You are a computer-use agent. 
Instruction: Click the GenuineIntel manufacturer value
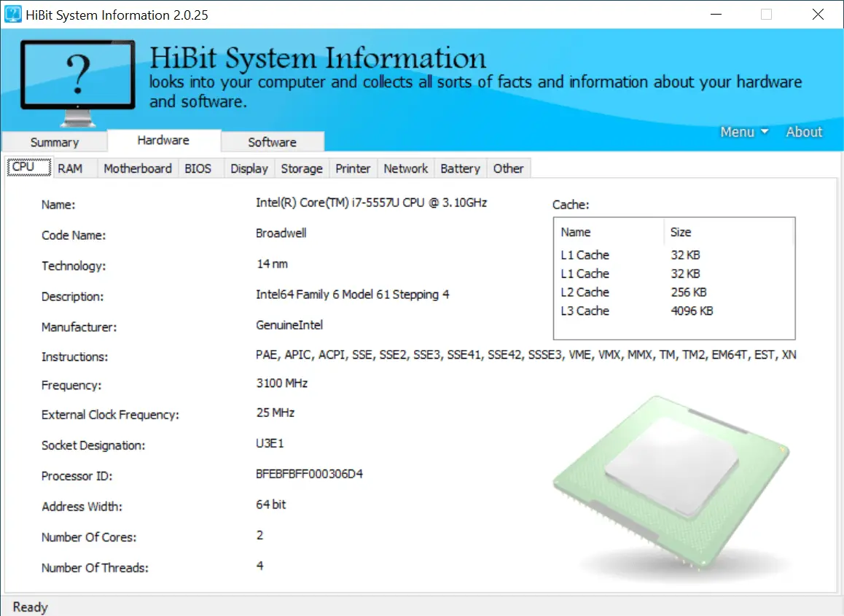coord(289,325)
